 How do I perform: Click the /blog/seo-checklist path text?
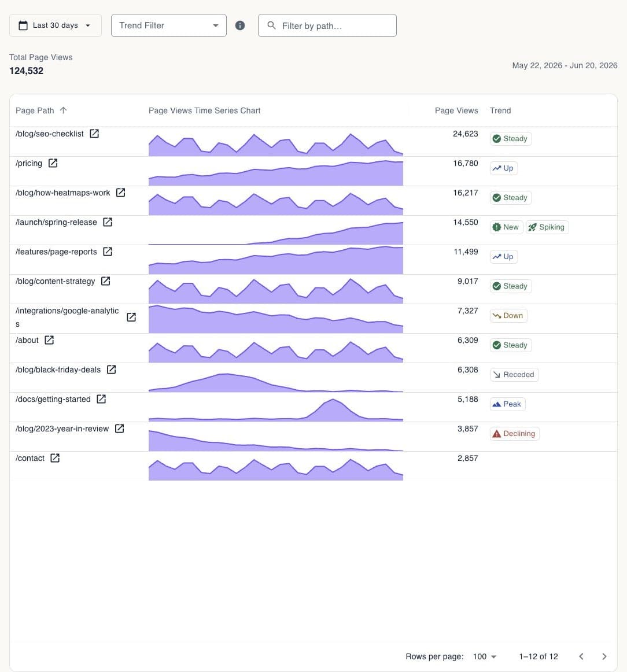click(x=50, y=134)
